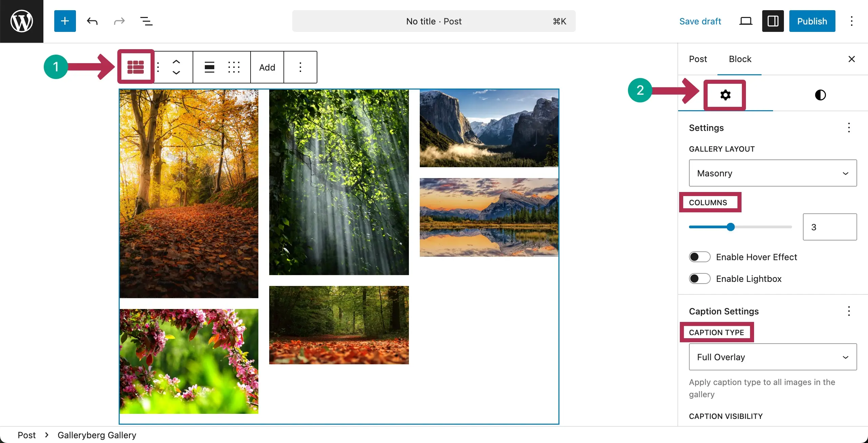Open the Document Overview icon

tap(146, 21)
